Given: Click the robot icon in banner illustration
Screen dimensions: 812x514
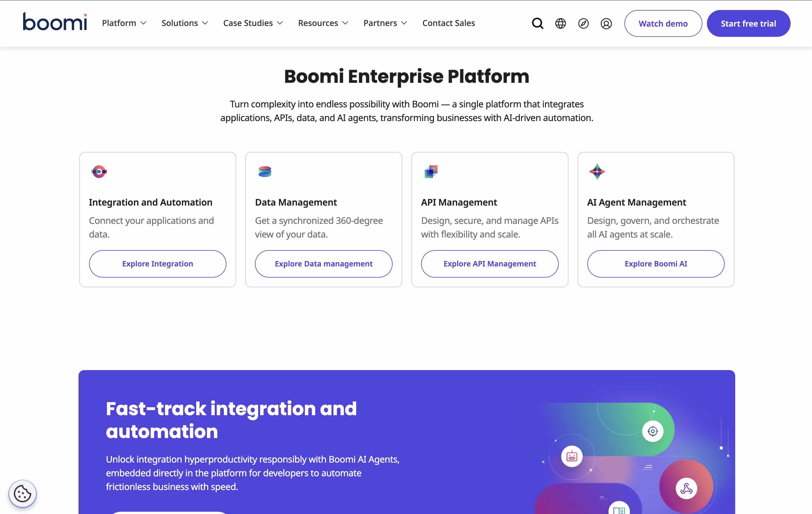Looking at the screenshot, I should pos(572,457).
